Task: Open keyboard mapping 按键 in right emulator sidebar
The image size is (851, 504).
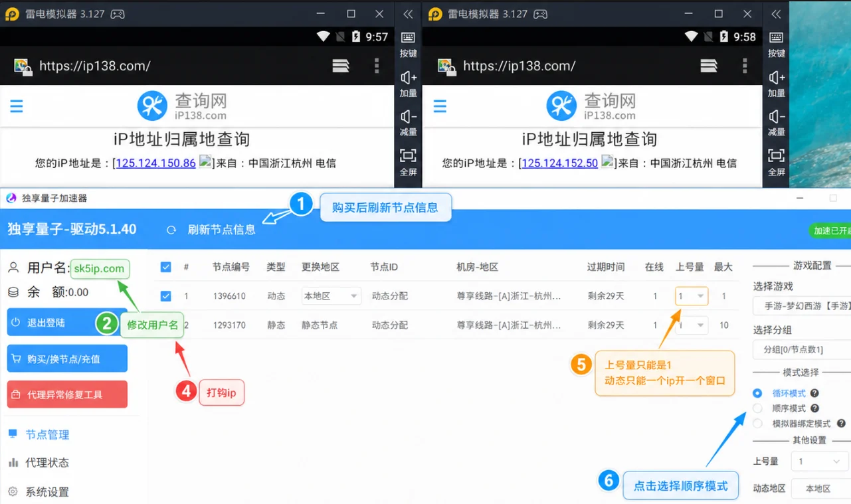Action: point(776,44)
